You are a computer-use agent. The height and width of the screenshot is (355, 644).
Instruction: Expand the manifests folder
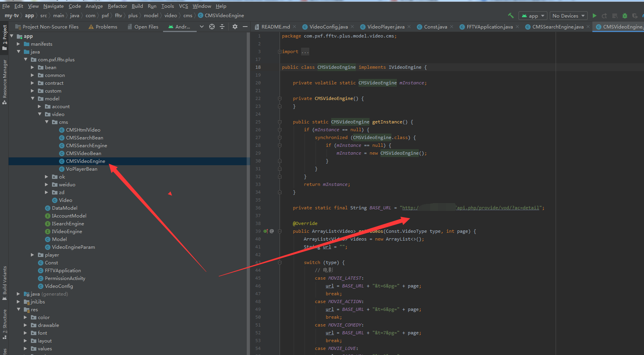pyautogui.click(x=18, y=44)
